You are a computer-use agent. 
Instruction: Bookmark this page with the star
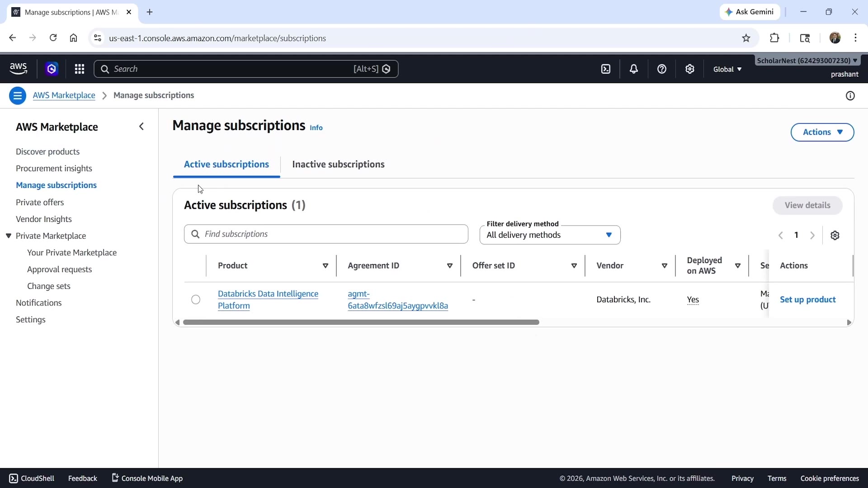click(x=746, y=38)
